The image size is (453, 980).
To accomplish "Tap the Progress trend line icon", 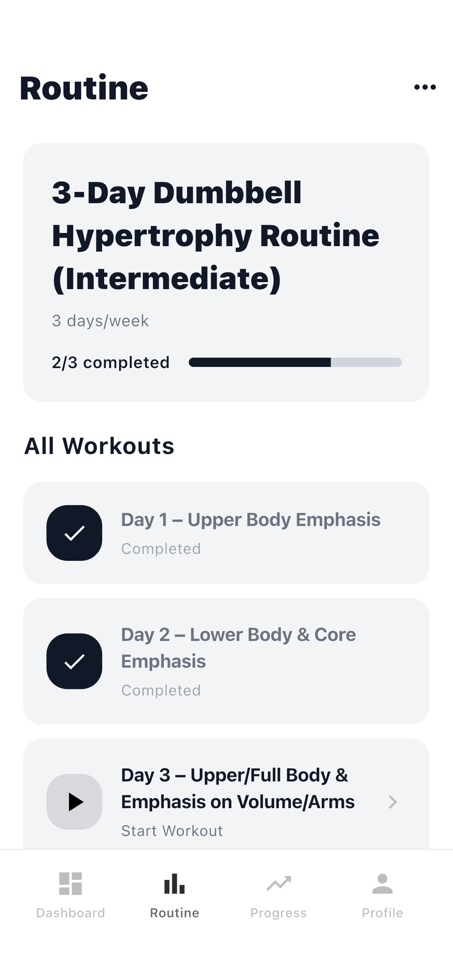I will click(x=278, y=884).
